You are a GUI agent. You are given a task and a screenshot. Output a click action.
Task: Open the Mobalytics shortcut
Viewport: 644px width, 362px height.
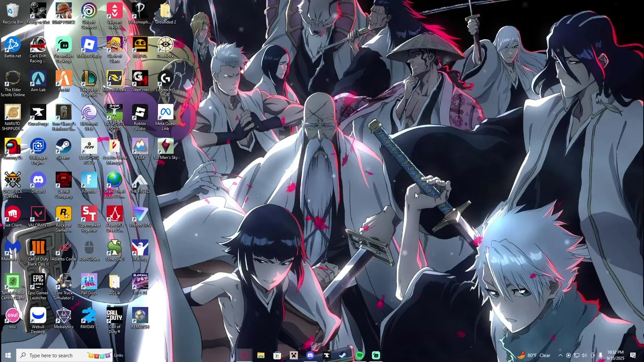pos(63,318)
